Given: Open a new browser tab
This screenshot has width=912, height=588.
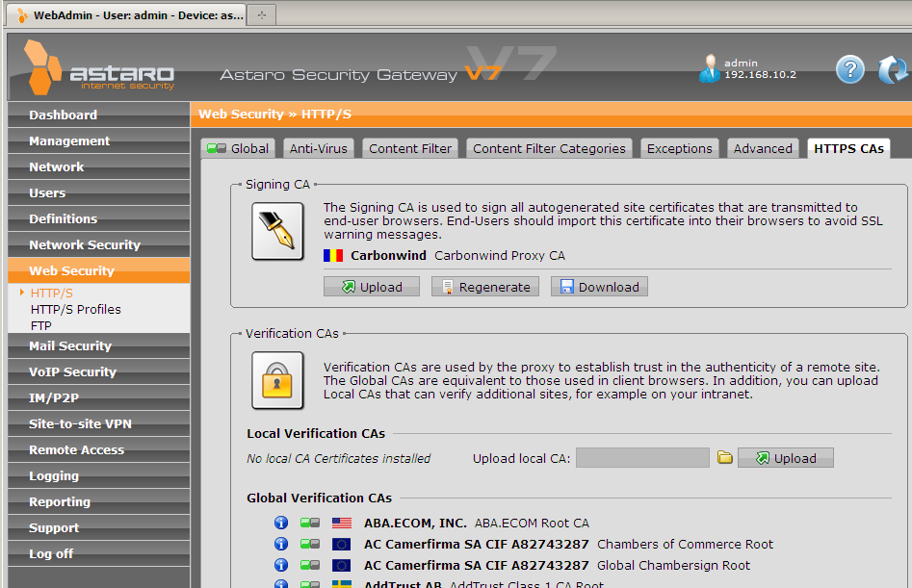Looking at the screenshot, I should [x=262, y=15].
